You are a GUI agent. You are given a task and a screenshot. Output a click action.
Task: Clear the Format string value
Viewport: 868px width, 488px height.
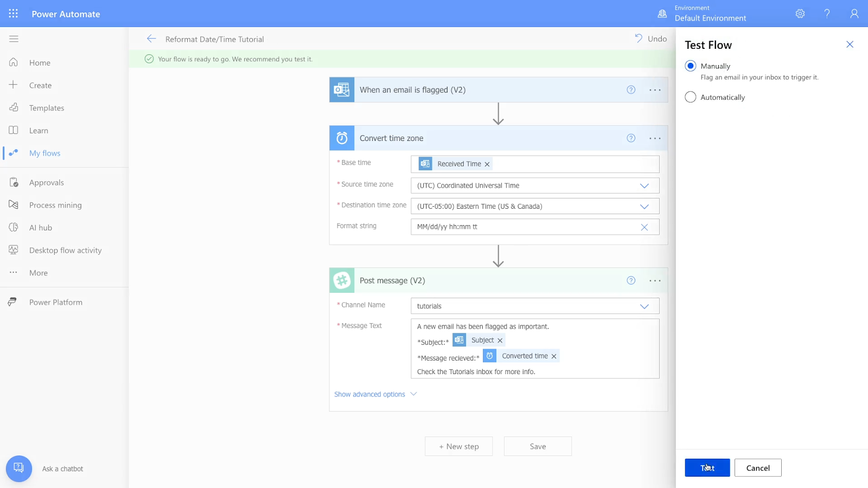click(x=644, y=227)
